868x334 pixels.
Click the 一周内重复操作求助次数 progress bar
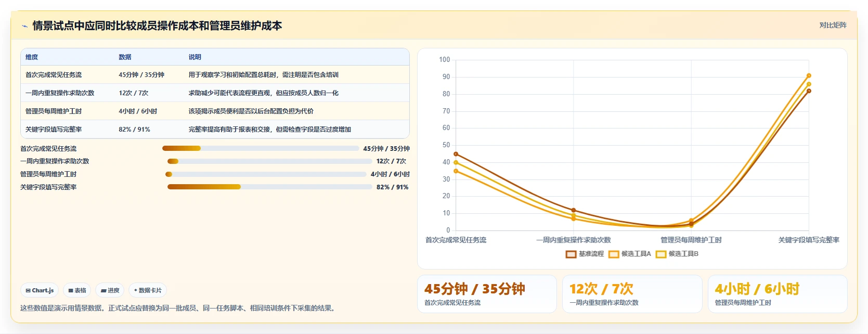[x=269, y=161]
